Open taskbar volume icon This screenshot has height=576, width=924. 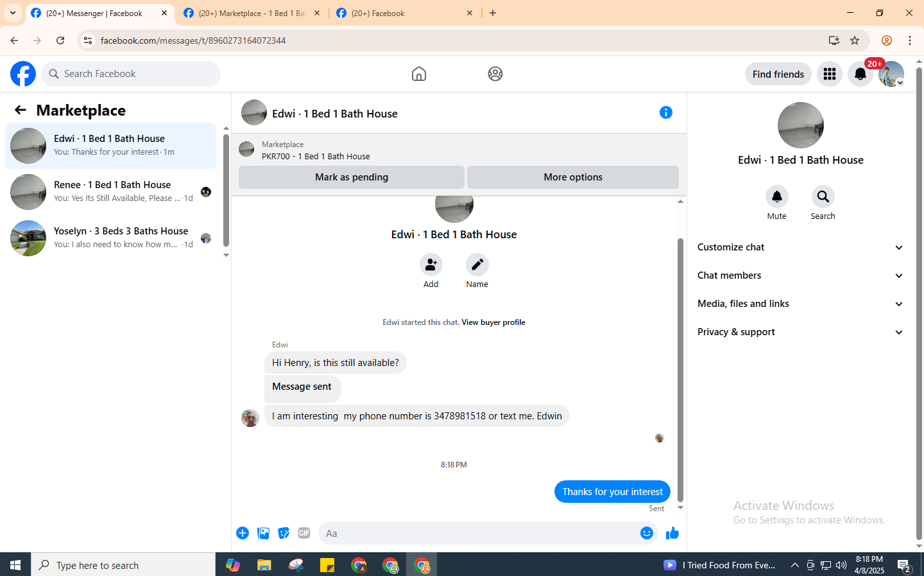pyautogui.click(x=841, y=565)
